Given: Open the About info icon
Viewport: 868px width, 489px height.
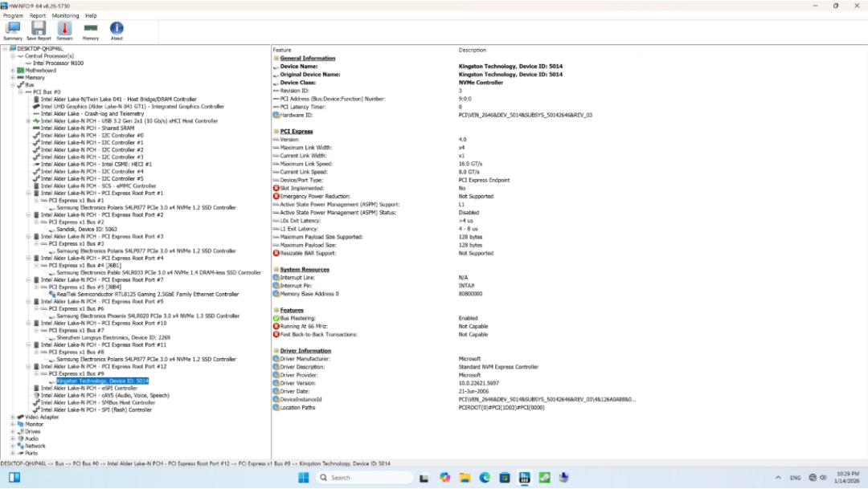Looking at the screenshot, I should click(x=117, y=31).
